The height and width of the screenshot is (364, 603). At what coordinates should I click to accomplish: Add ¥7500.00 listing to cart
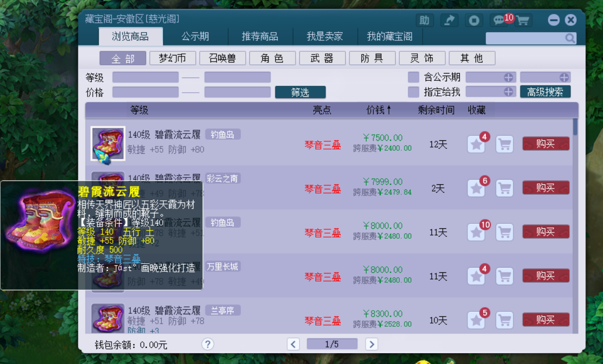point(504,144)
